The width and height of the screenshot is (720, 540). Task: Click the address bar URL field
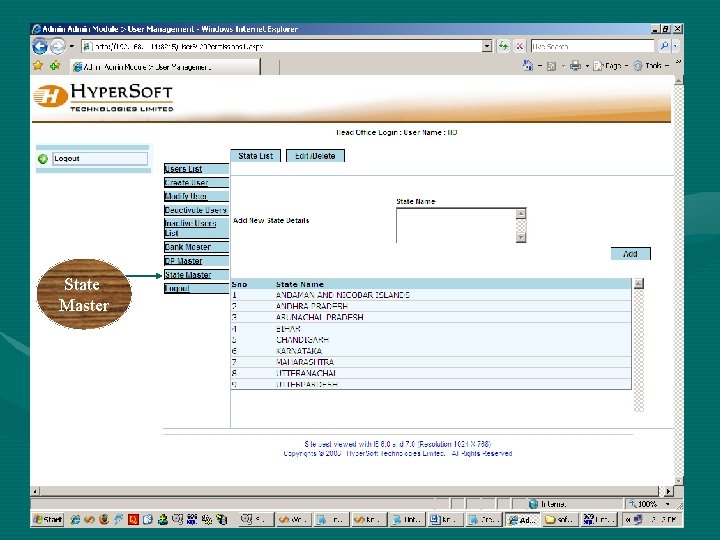[x=283, y=46]
